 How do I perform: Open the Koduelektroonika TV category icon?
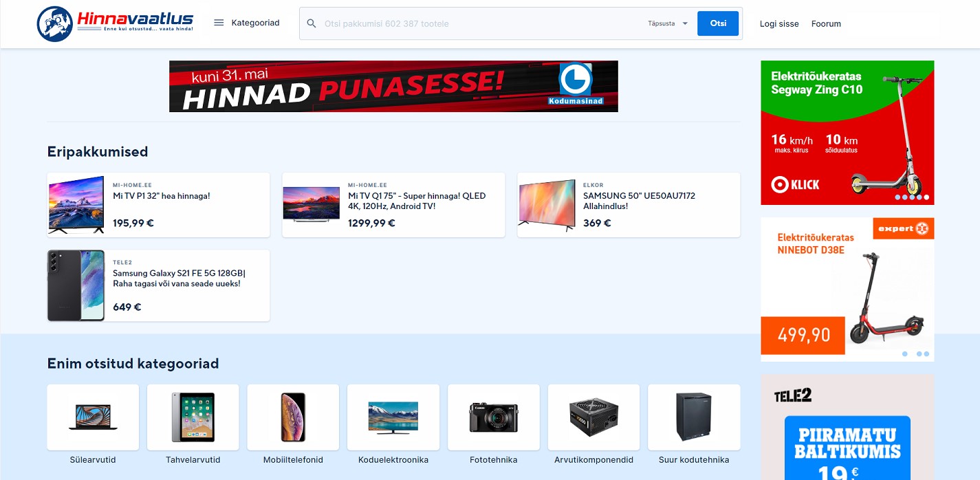[x=393, y=417]
